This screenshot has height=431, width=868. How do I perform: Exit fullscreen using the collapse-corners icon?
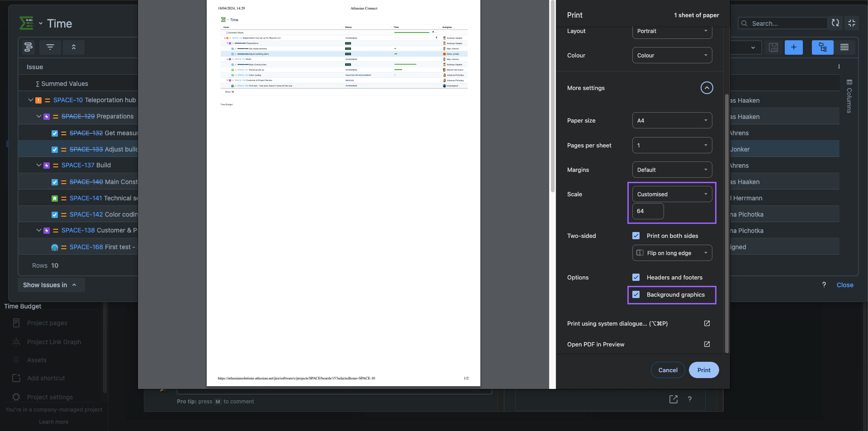click(852, 23)
